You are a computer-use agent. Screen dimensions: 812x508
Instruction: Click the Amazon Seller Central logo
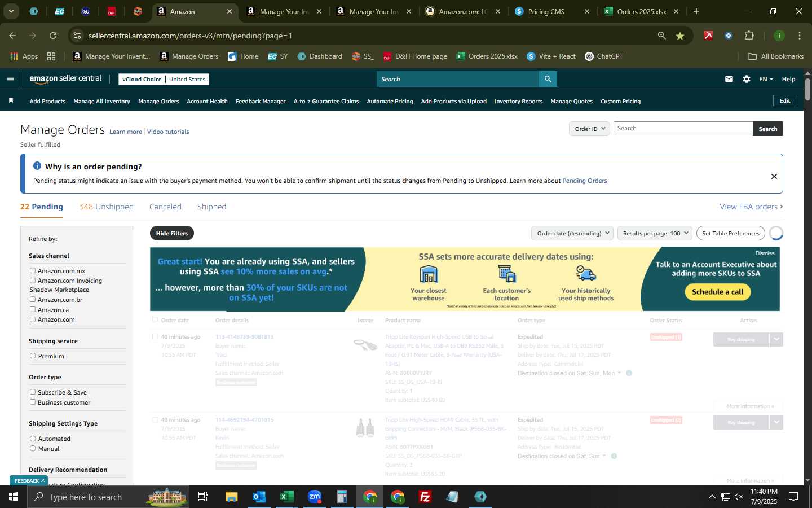pos(65,79)
